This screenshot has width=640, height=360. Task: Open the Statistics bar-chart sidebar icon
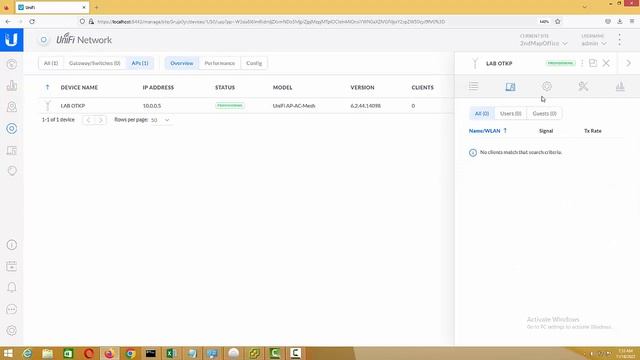(12, 86)
